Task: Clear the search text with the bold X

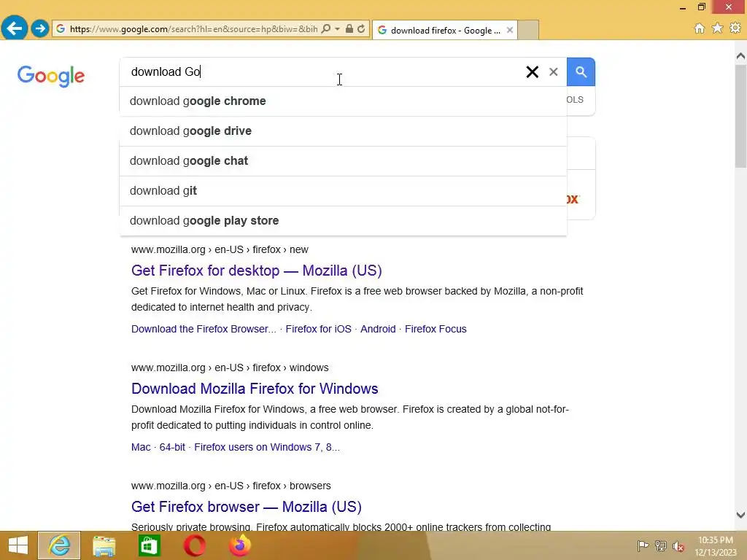Action: click(532, 72)
